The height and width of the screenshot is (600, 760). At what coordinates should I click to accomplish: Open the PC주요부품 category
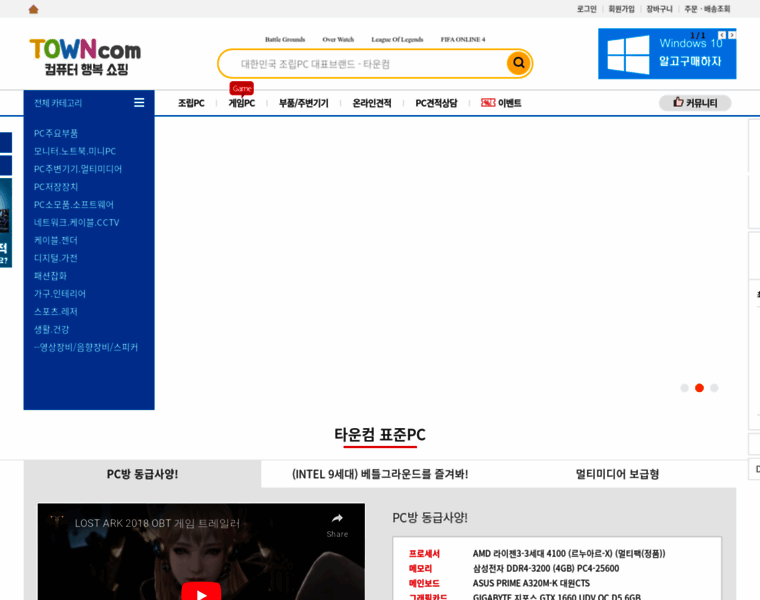(56, 133)
